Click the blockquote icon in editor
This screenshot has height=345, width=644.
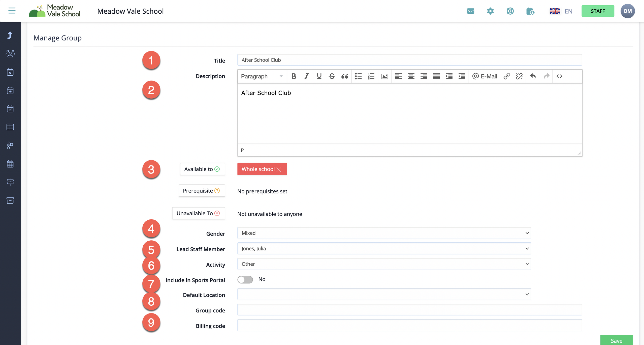[344, 76]
